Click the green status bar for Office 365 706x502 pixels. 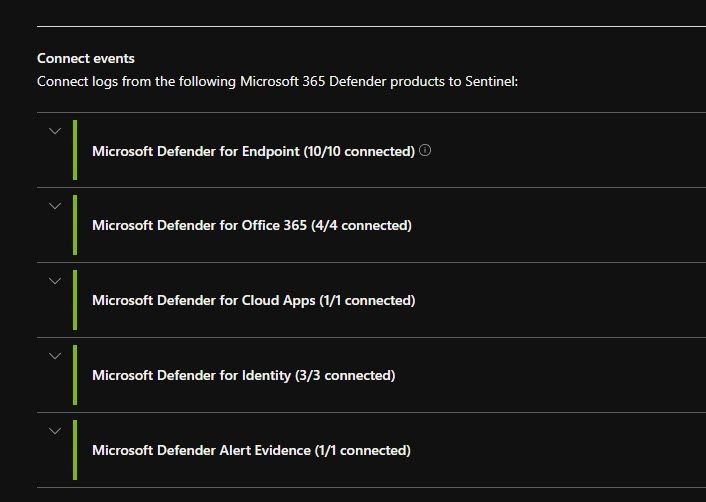click(75, 225)
